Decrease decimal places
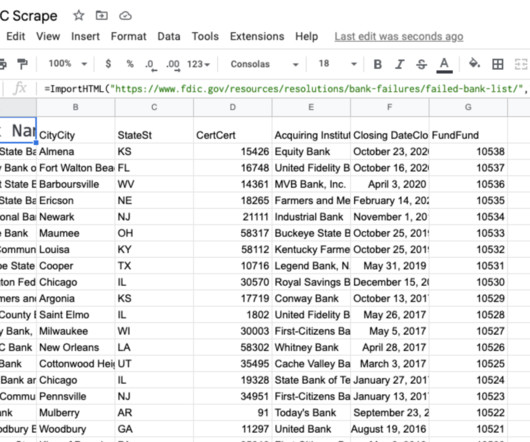 (x=150, y=64)
